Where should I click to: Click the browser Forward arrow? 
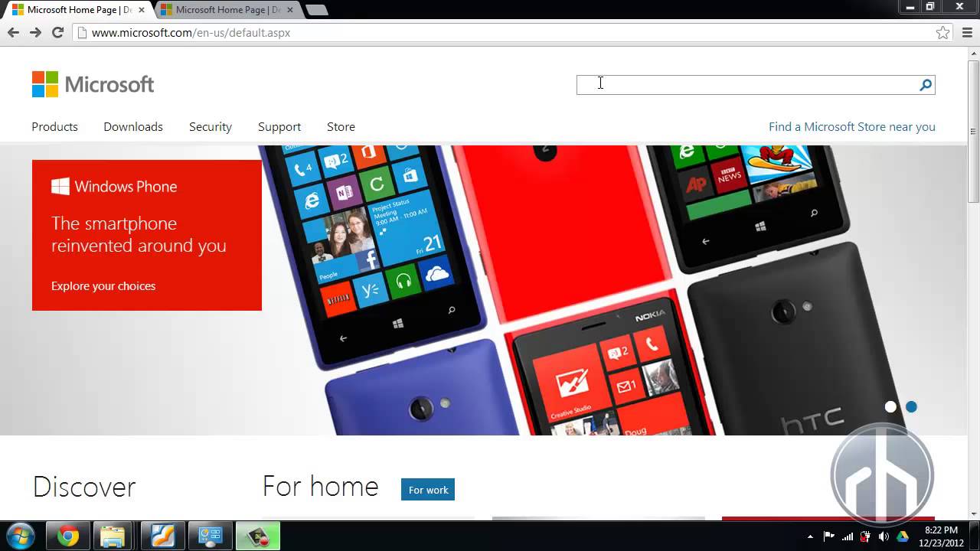[35, 32]
